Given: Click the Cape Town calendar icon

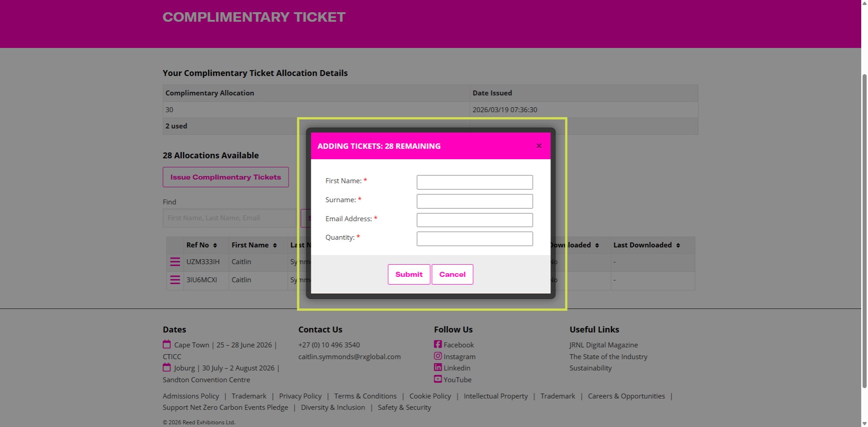Looking at the screenshot, I should (167, 344).
